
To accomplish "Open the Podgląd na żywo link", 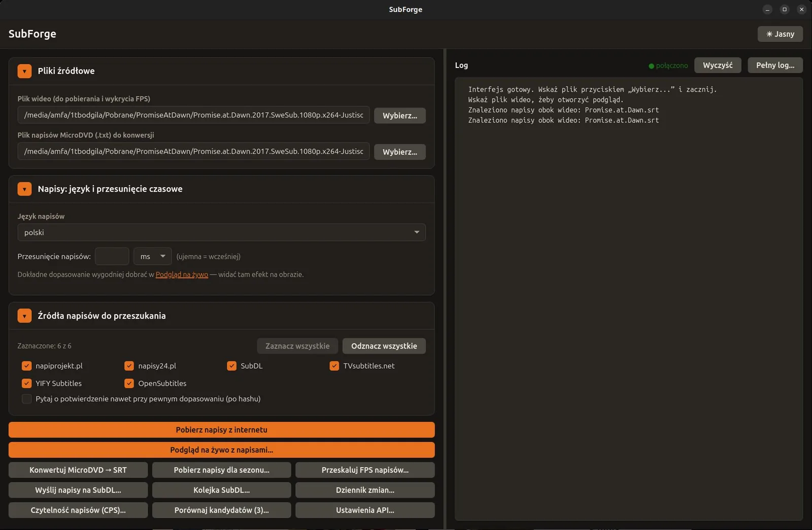I will tap(182, 274).
